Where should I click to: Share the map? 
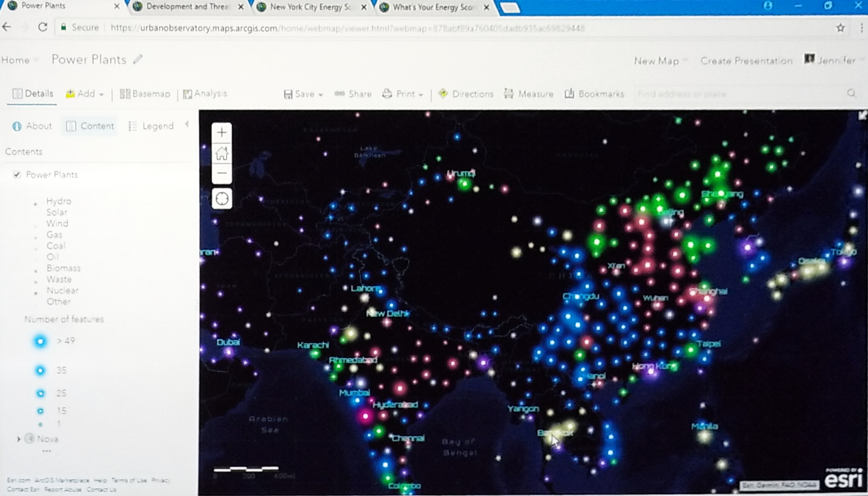tap(353, 94)
